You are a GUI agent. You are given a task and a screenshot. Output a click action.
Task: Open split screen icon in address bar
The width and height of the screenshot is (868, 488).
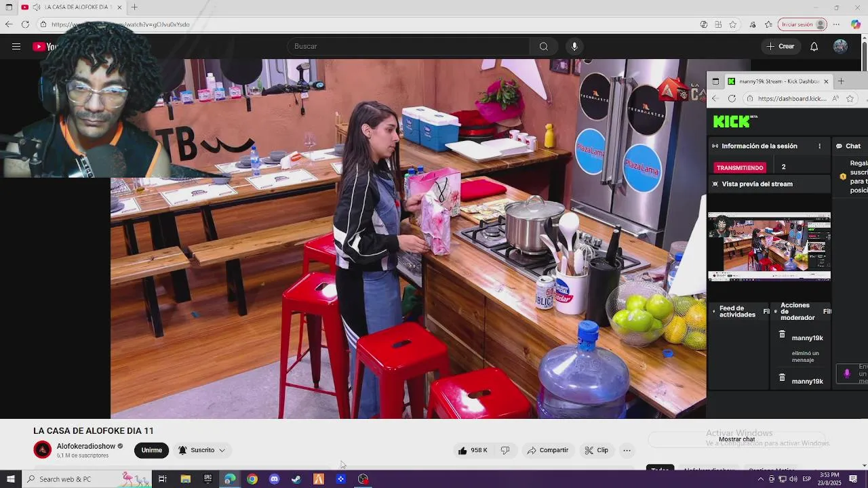click(718, 24)
